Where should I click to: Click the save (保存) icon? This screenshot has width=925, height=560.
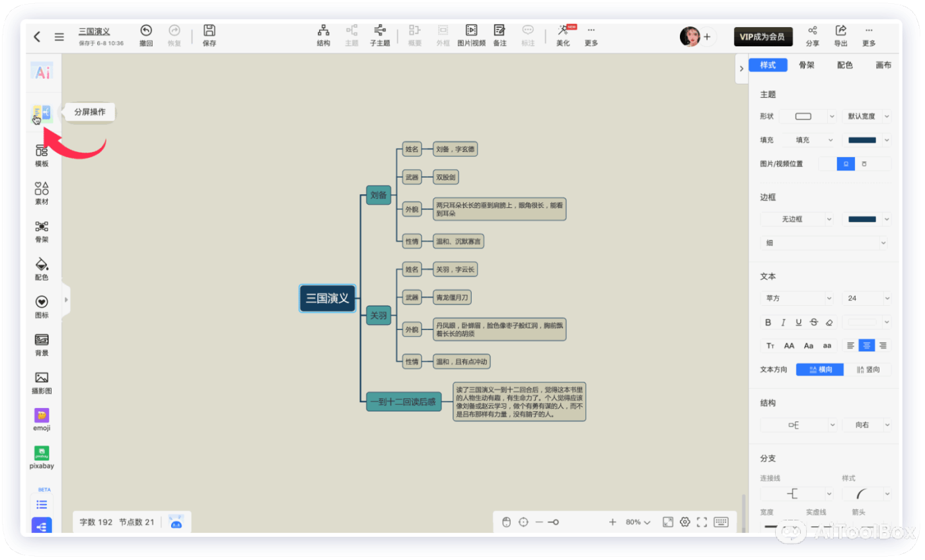[209, 31]
